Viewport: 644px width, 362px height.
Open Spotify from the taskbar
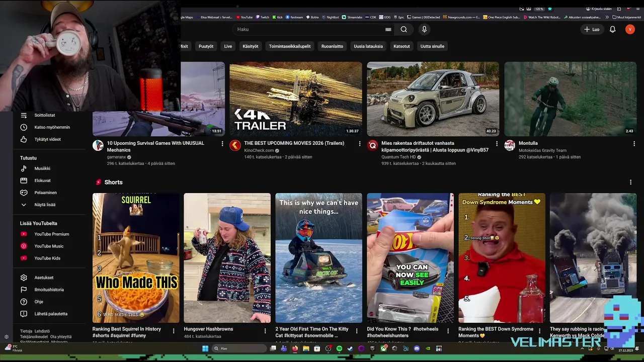(339, 348)
